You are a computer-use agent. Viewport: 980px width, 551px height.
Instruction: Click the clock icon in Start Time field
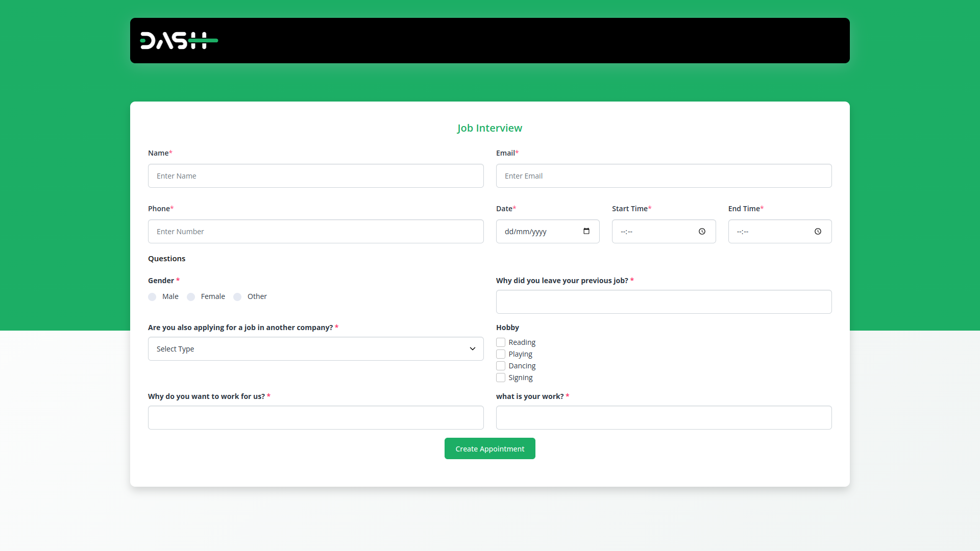[702, 232]
